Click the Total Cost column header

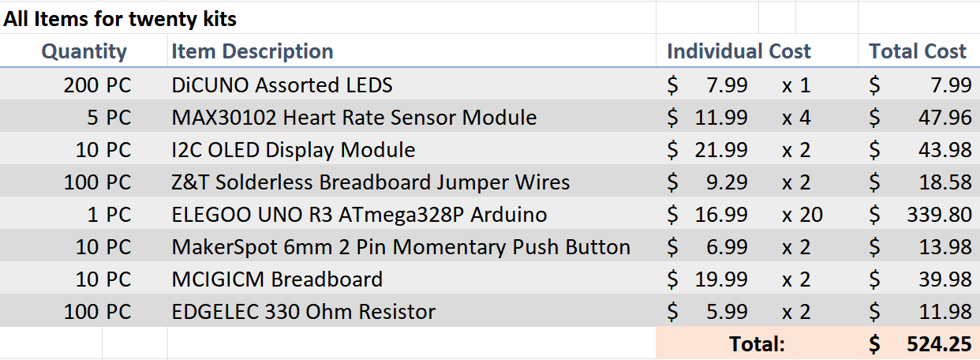[918, 51]
